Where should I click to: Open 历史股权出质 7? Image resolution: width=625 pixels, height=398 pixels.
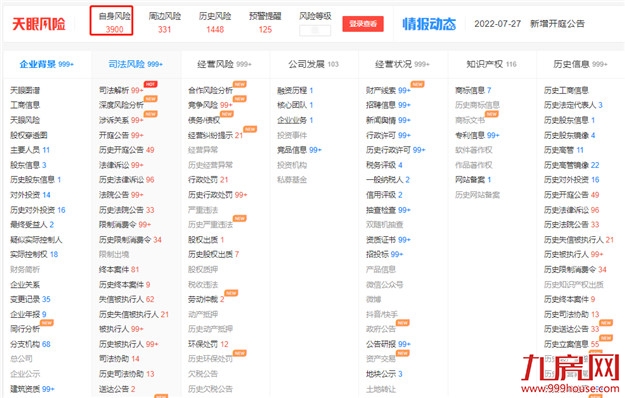pos(213,255)
